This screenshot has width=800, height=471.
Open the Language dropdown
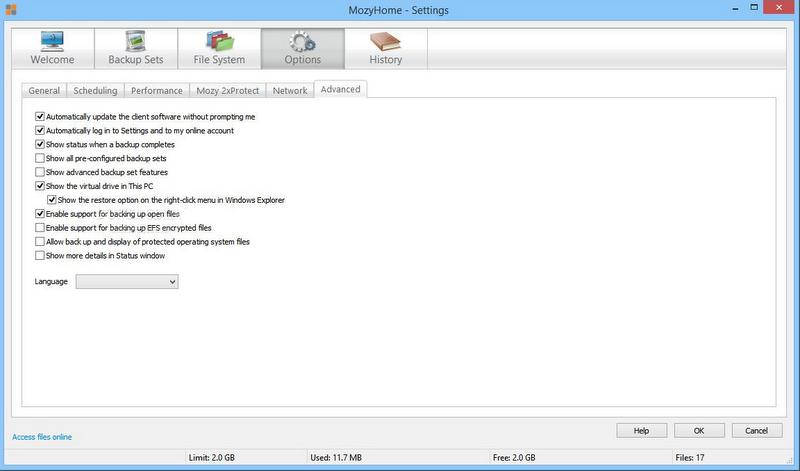[x=127, y=282]
